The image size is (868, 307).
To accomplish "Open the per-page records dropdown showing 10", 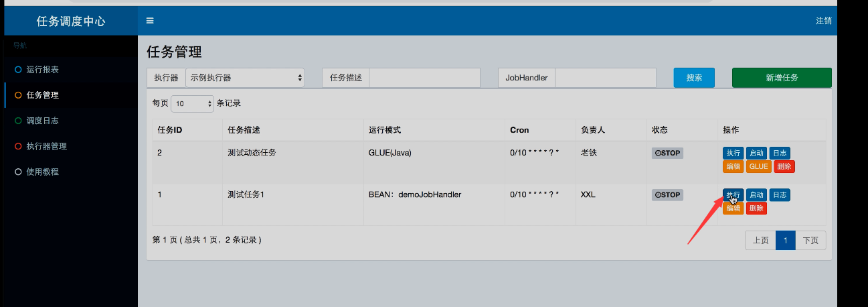I will pos(193,104).
